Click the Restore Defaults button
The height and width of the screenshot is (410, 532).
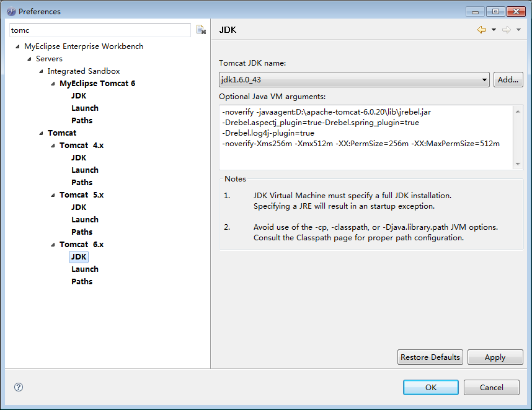[430, 357]
